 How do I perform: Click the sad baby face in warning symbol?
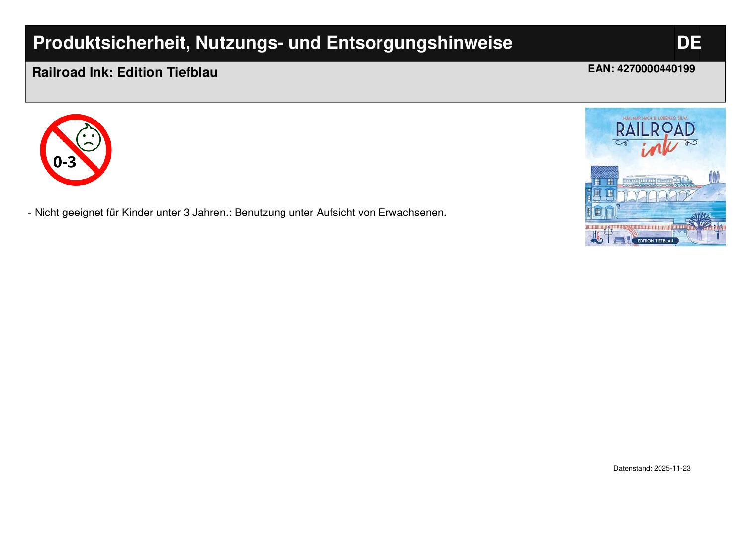[89, 138]
